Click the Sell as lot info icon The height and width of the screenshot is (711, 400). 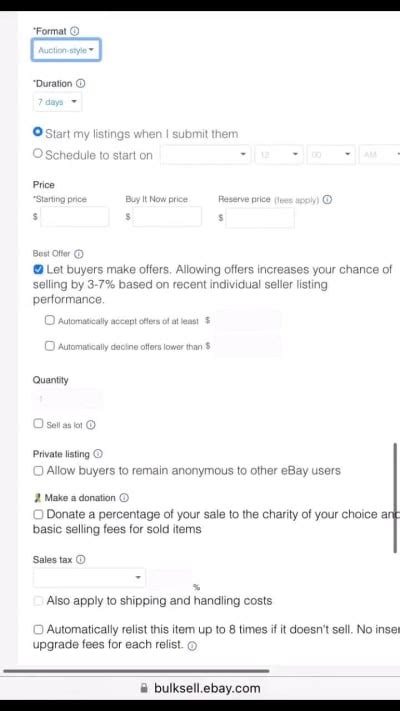point(91,425)
